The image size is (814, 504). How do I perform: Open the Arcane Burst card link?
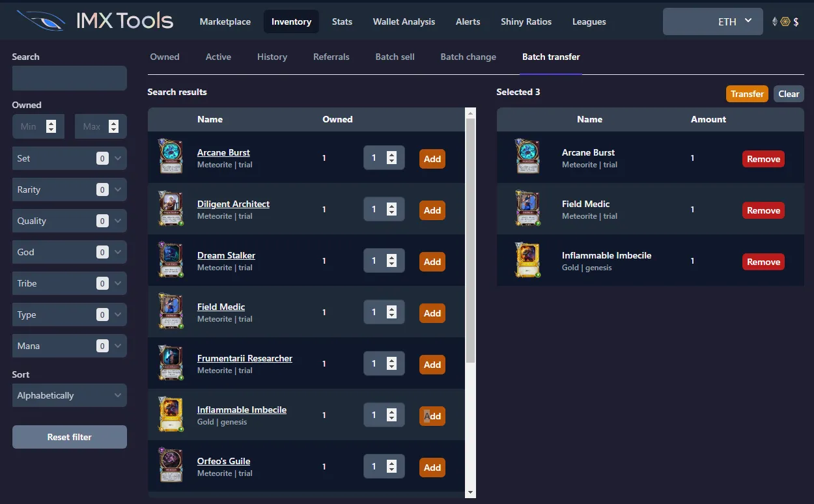pos(223,152)
